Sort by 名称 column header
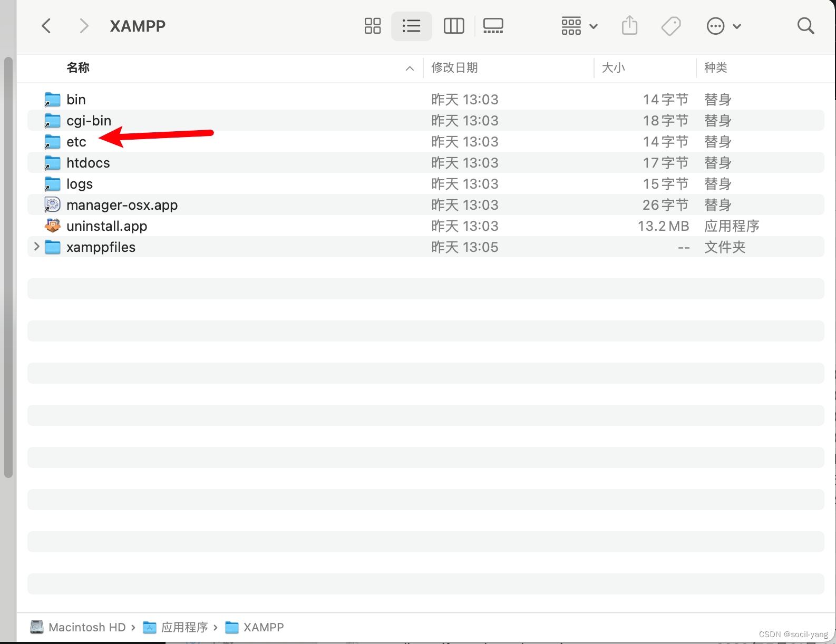The image size is (836, 644). [78, 67]
